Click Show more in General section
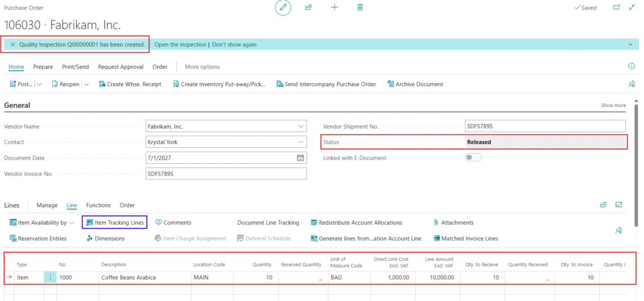Viewport: 644px width, 301px height. 613,105
